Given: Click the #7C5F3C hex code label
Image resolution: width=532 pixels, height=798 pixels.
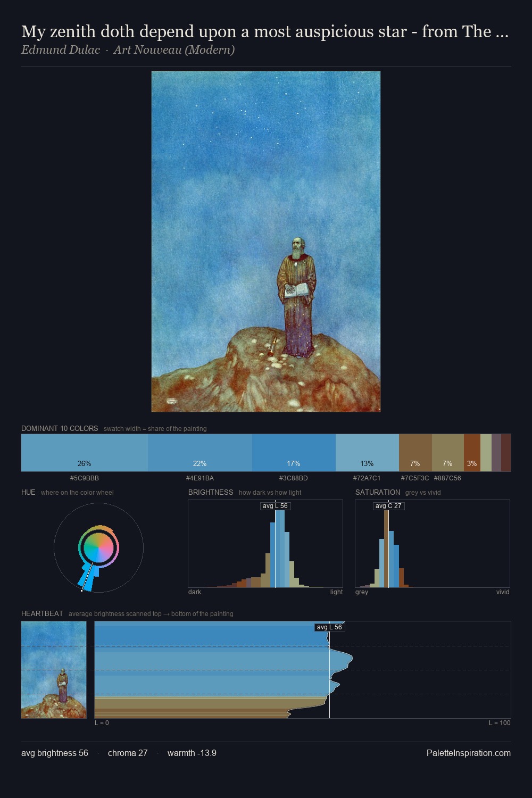Looking at the screenshot, I should pos(415,478).
